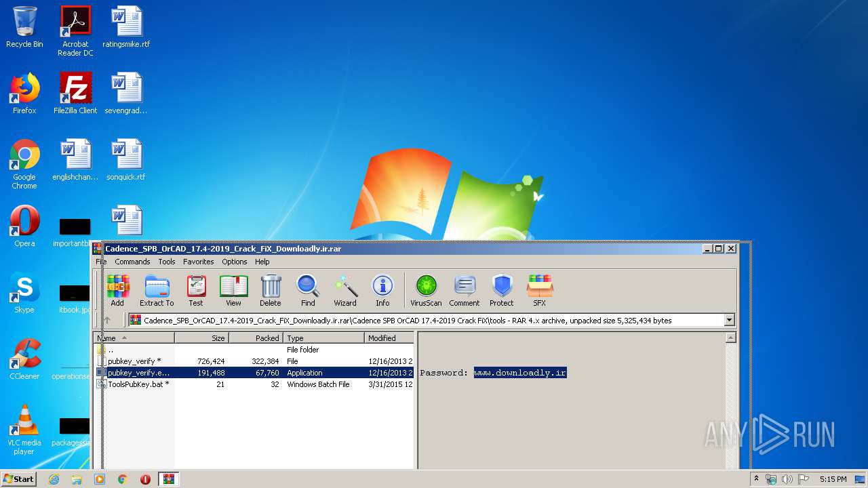The image size is (868, 488).
Task: Open Windows Media Player taskbar icon
Action: (100, 479)
